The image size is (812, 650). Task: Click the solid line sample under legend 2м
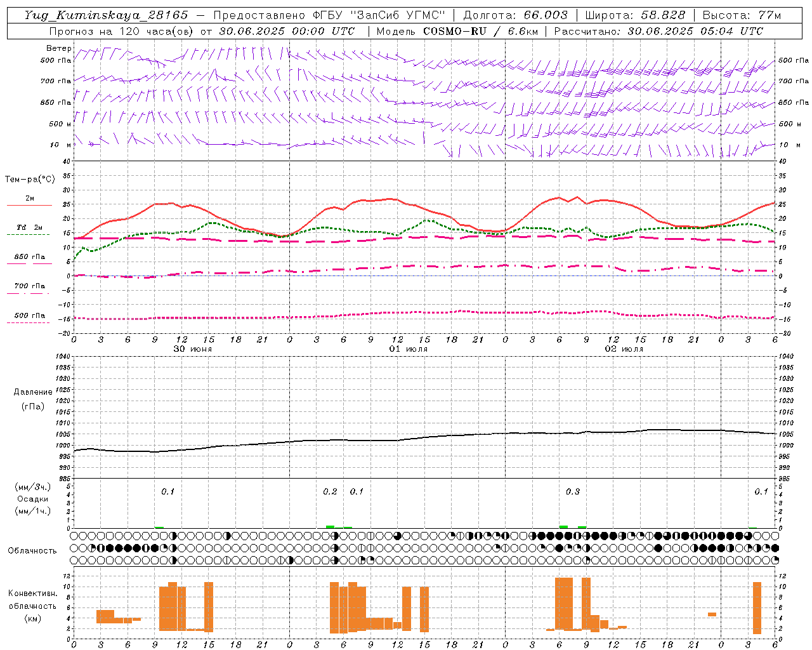(x=29, y=206)
